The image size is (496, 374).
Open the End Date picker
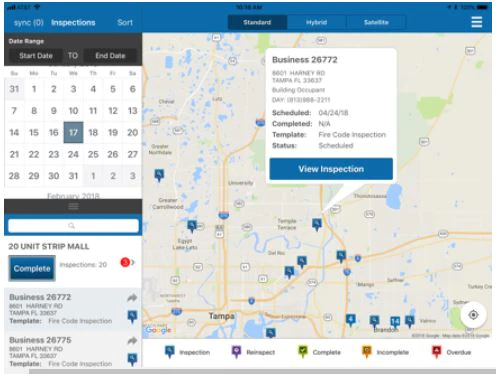(x=110, y=56)
